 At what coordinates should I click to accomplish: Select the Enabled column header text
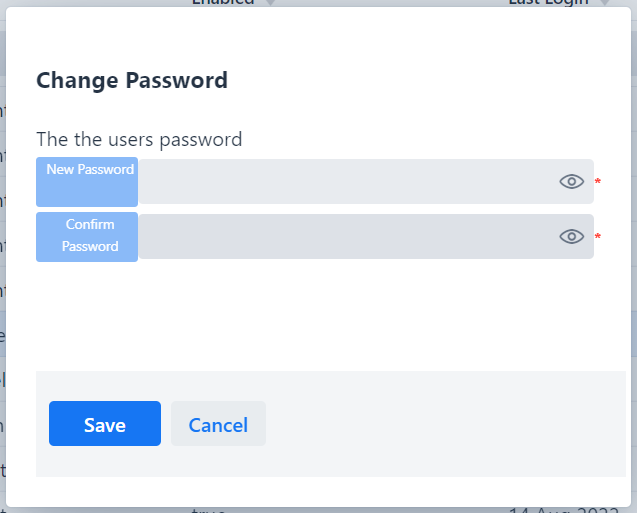(x=223, y=3)
